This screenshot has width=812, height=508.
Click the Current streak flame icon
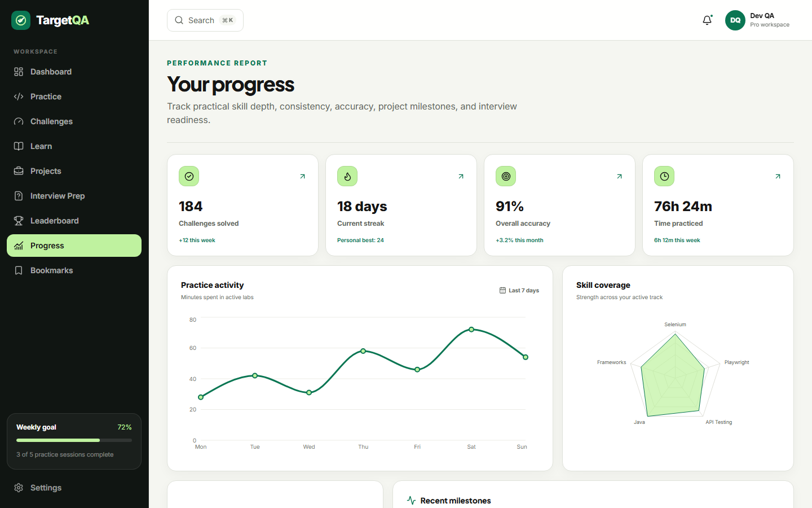tap(347, 176)
